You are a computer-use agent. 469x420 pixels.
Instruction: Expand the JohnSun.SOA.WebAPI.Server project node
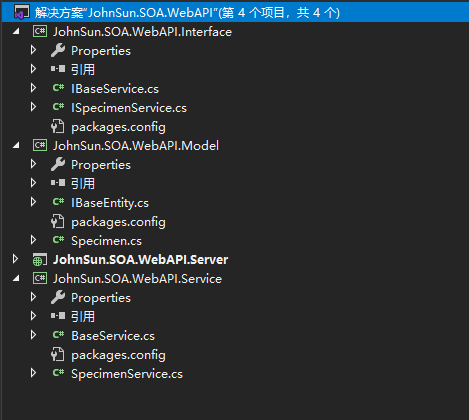click(15, 259)
